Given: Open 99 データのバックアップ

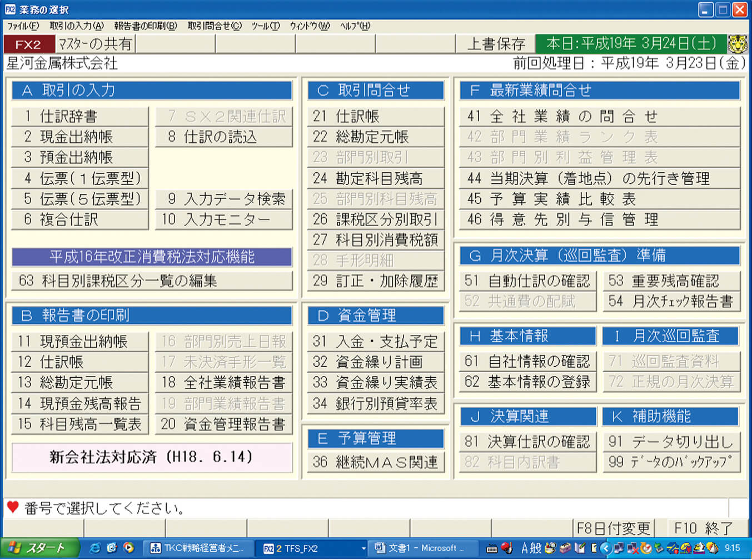Looking at the screenshot, I should pos(671,462).
